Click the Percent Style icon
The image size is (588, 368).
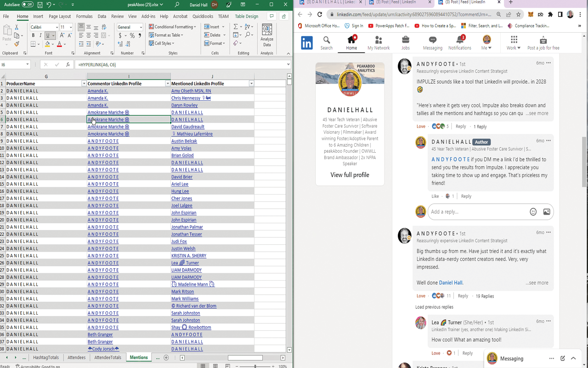132,35
